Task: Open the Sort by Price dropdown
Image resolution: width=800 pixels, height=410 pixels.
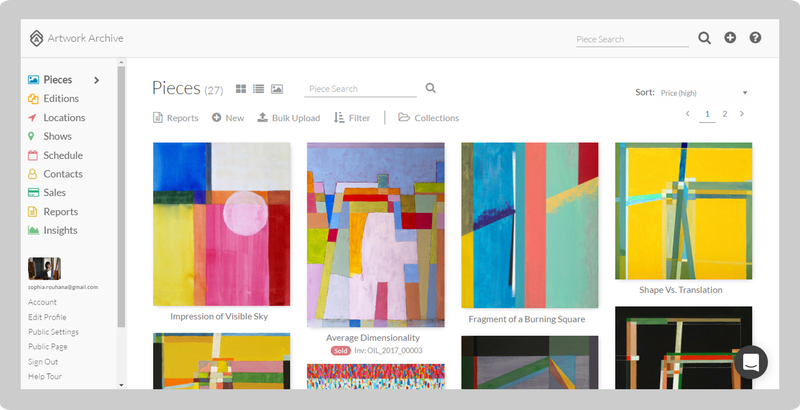Action: (704, 93)
